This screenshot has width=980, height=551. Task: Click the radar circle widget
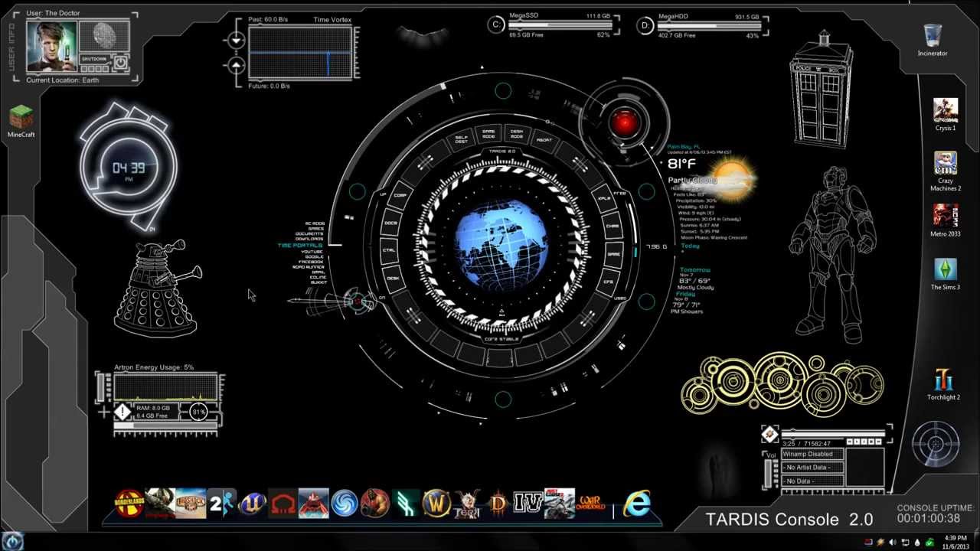(936, 445)
